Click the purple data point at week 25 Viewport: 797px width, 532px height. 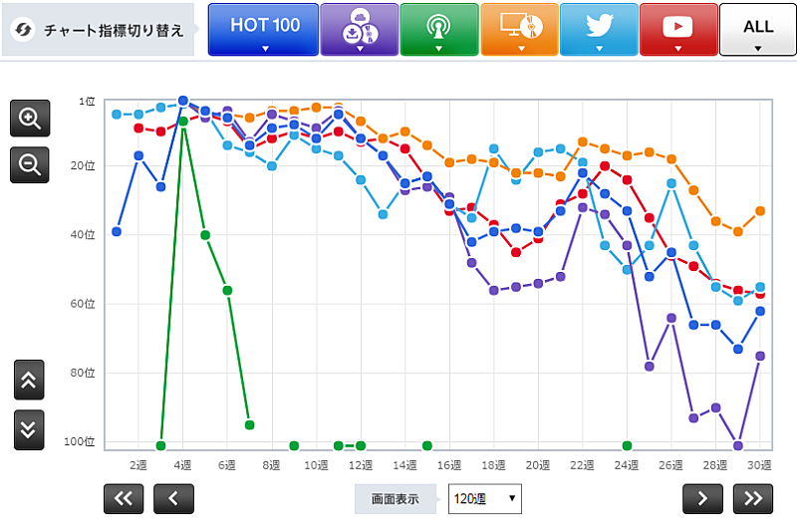click(650, 367)
